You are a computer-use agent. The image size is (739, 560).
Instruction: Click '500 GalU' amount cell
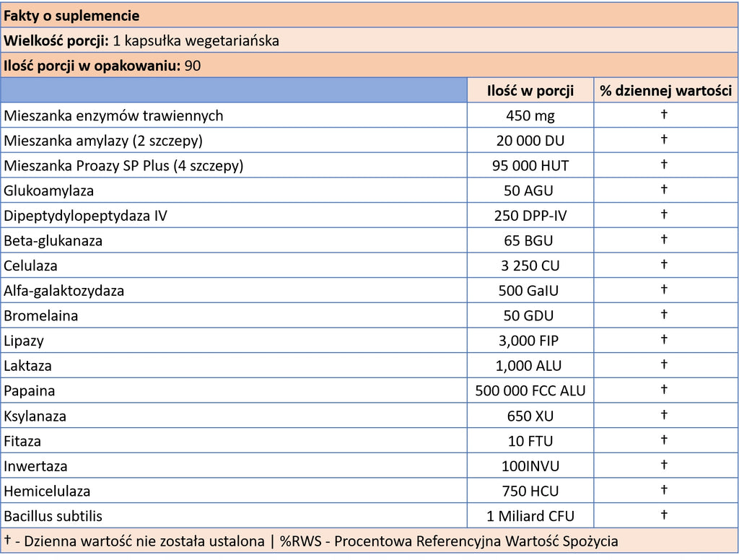coord(530,290)
